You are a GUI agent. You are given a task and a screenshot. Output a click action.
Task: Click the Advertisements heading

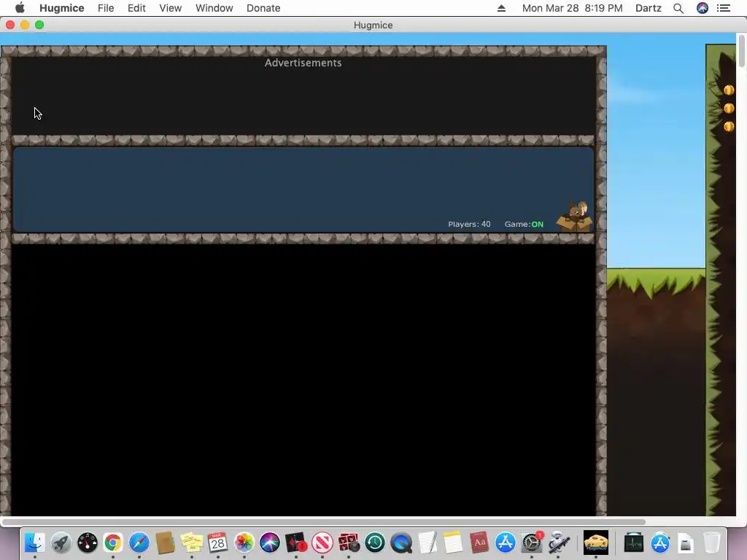pyautogui.click(x=303, y=63)
